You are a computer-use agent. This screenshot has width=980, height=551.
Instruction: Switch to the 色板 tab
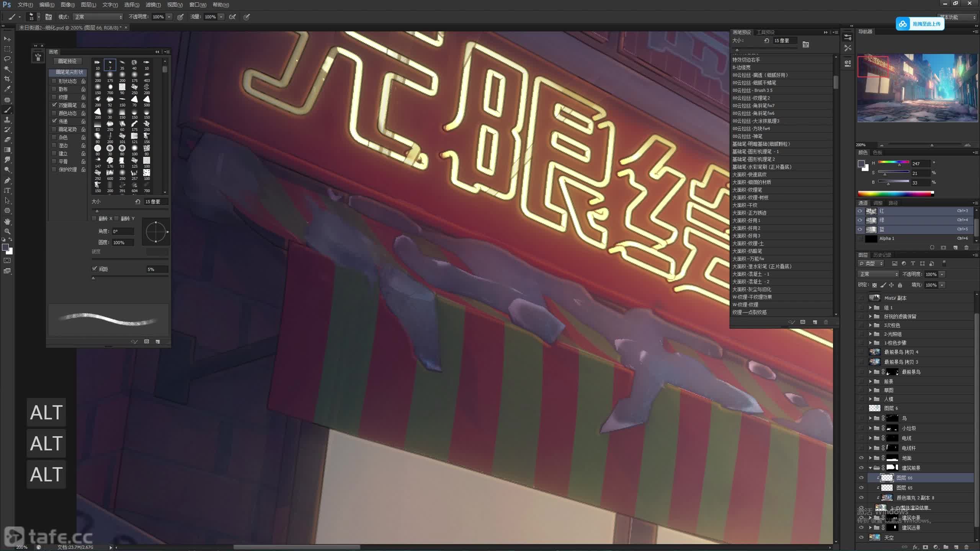pyautogui.click(x=877, y=153)
